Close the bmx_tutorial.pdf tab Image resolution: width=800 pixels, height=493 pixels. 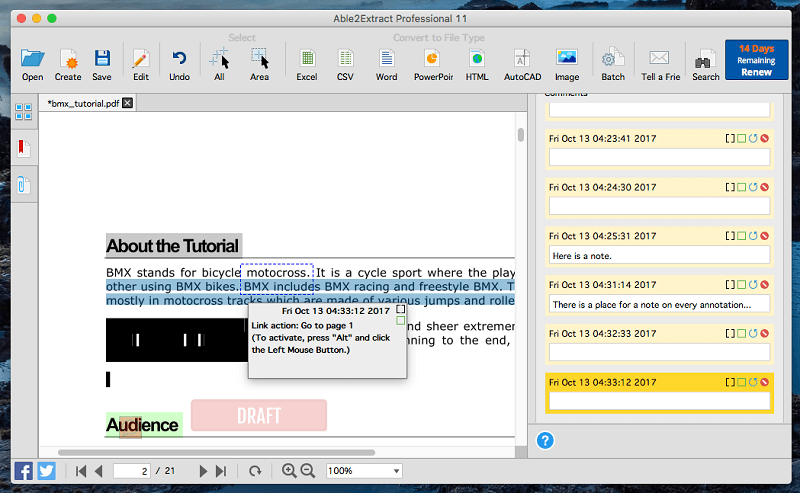coord(128,103)
